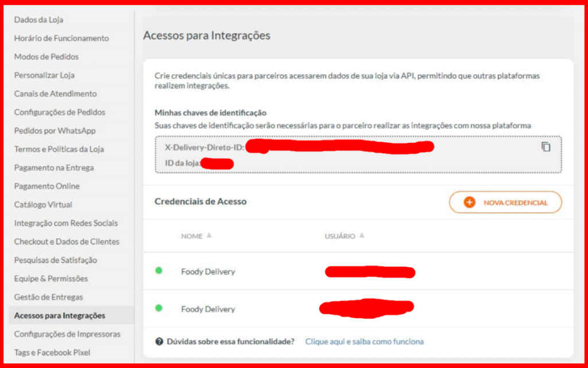The image size is (588, 368).
Task: Click green status dot of second Foody Delivery
Action: (159, 308)
